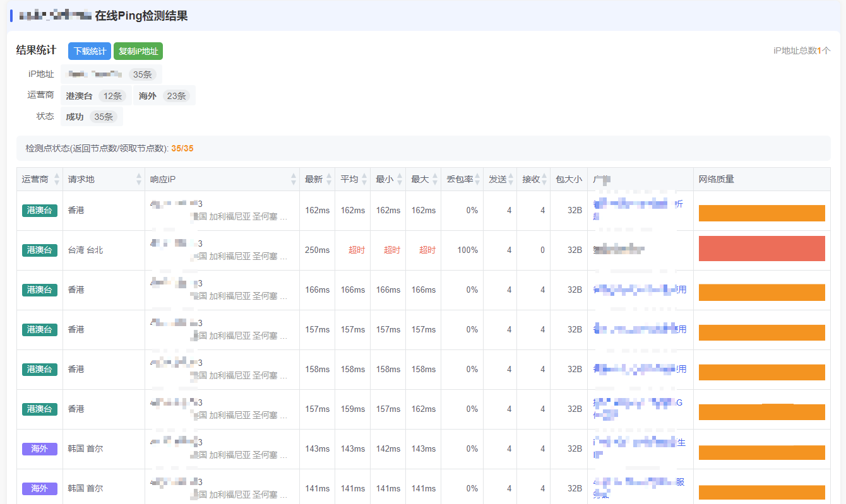Sort by 接收 column arrows

tap(544, 179)
